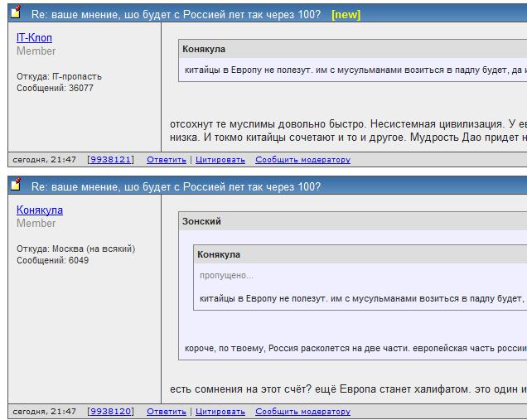Click the title of the post marked [new]
Image resolution: width=527 pixels, height=420 pixels.
click(176, 15)
